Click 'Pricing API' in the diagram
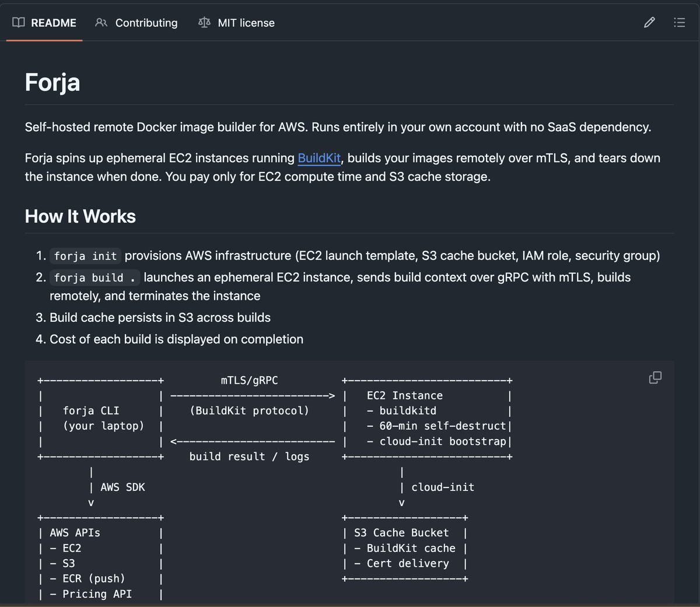Screen dimensions: 700x607 (x=97, y=594)
